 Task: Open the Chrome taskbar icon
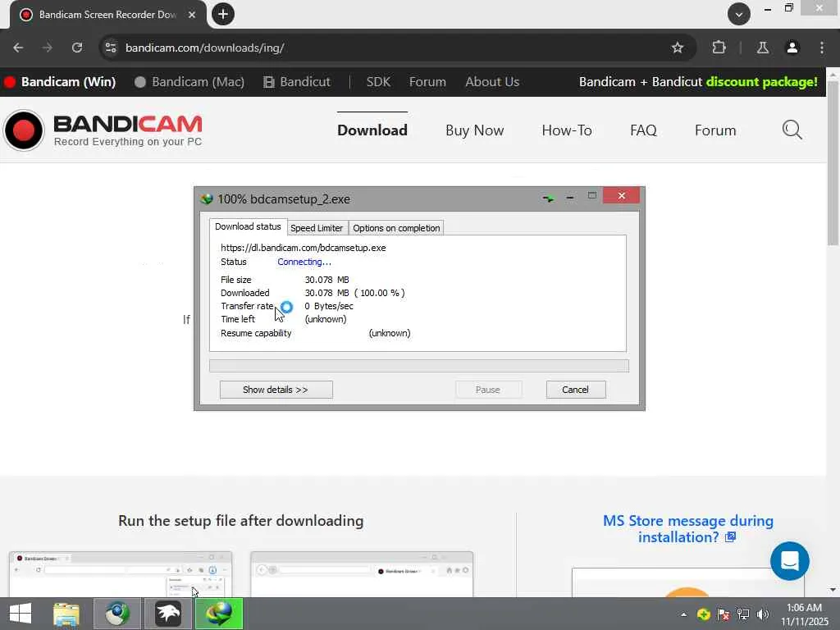117,614
